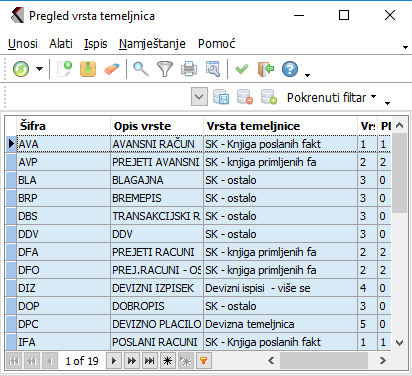Open the Pokrenuti filtar dropdown

(x=331, y=97)
